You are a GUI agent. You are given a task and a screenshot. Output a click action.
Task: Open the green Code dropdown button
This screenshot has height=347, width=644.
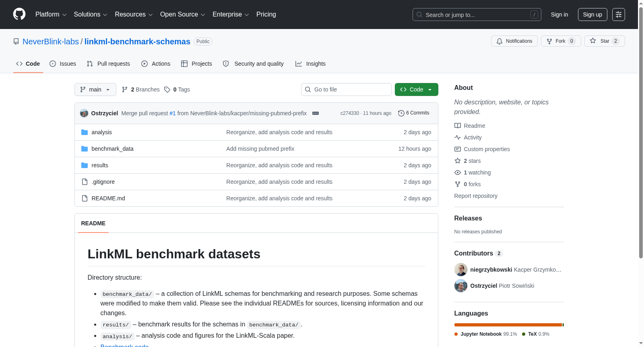416,89
